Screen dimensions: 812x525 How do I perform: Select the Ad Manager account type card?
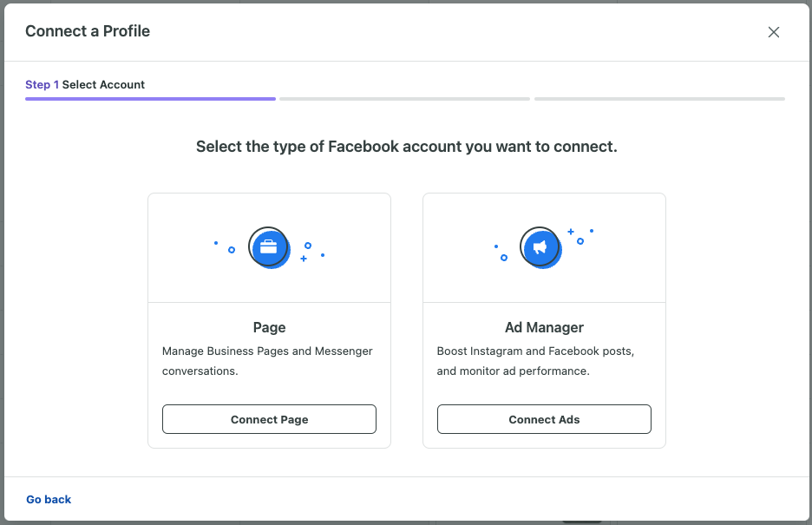544,319
